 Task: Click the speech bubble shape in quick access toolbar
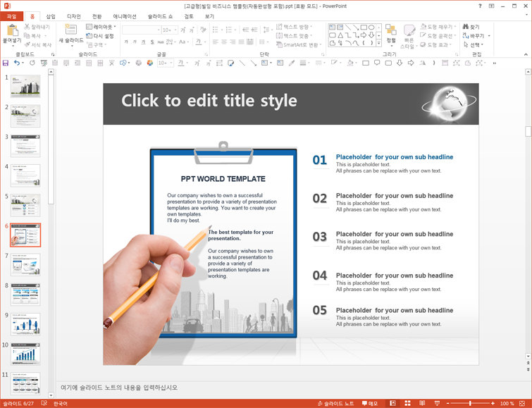[377, 63]
